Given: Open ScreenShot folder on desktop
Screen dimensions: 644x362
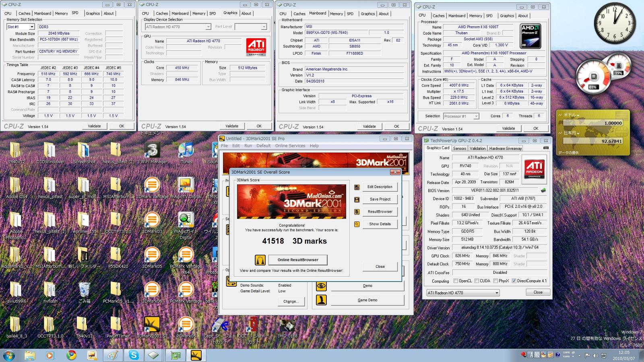Looking at the screenshot, I should click(x=84, y=153).
